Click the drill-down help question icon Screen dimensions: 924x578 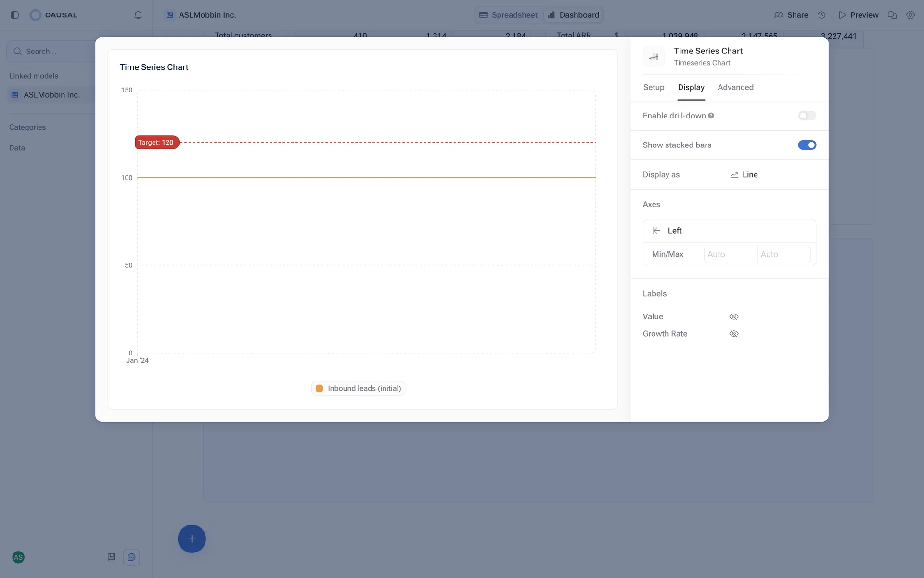click(711, 116)
